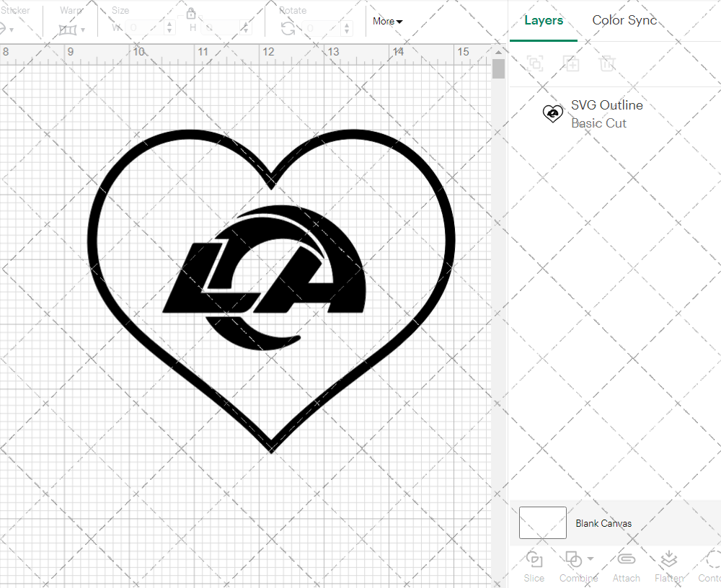
Task: Click the Blank Canvas label
Action: coord(603,523)
